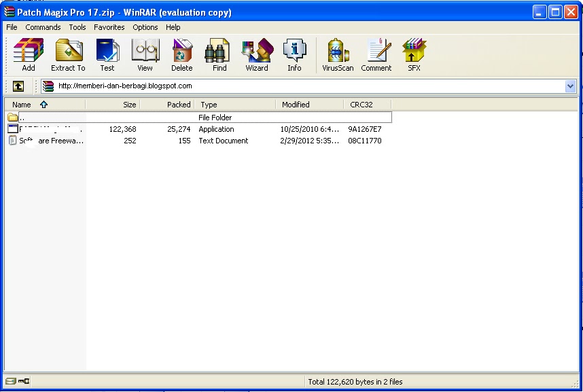This screenshot has width=583, height=392.
Task: Open the Extract To tool
Action: tap(68, 54)
